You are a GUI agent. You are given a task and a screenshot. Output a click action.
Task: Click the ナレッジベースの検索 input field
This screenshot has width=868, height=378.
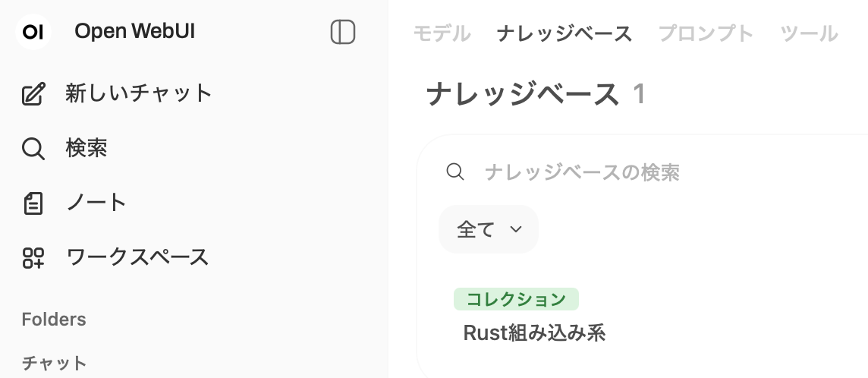click(645, 172)
